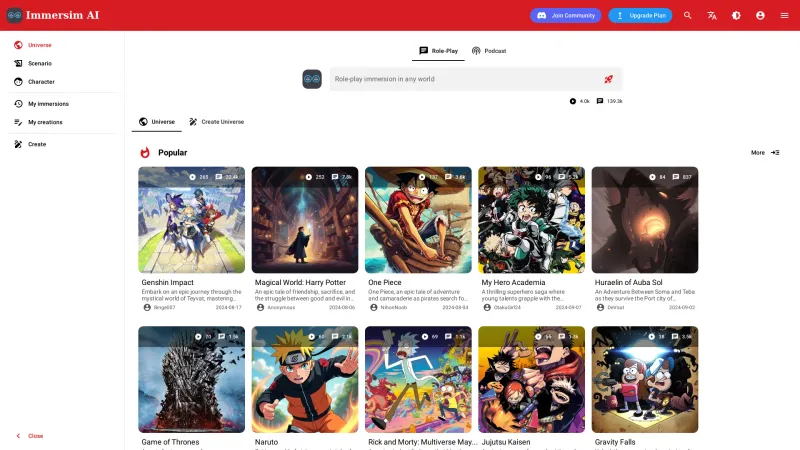This screenshot has width=800, height=450.
Task: Switch to the Podcast tab
Action: 489,51
